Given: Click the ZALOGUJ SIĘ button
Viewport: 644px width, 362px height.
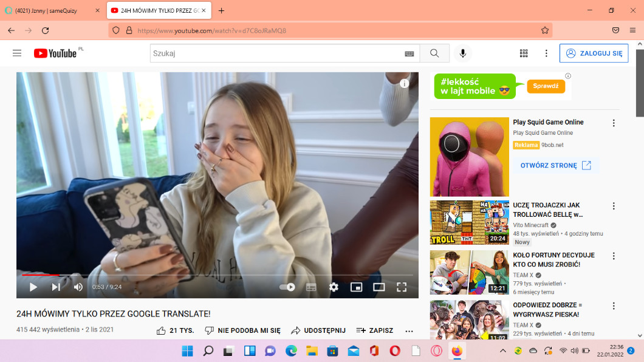Looking at the screenshot, I should (594, 53).
